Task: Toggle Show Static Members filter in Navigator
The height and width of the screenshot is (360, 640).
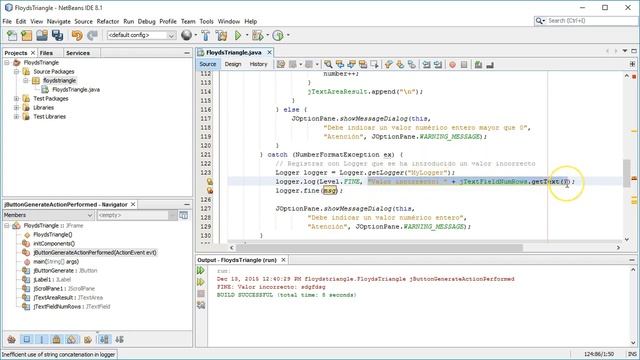Action: (x=42, y=339)
